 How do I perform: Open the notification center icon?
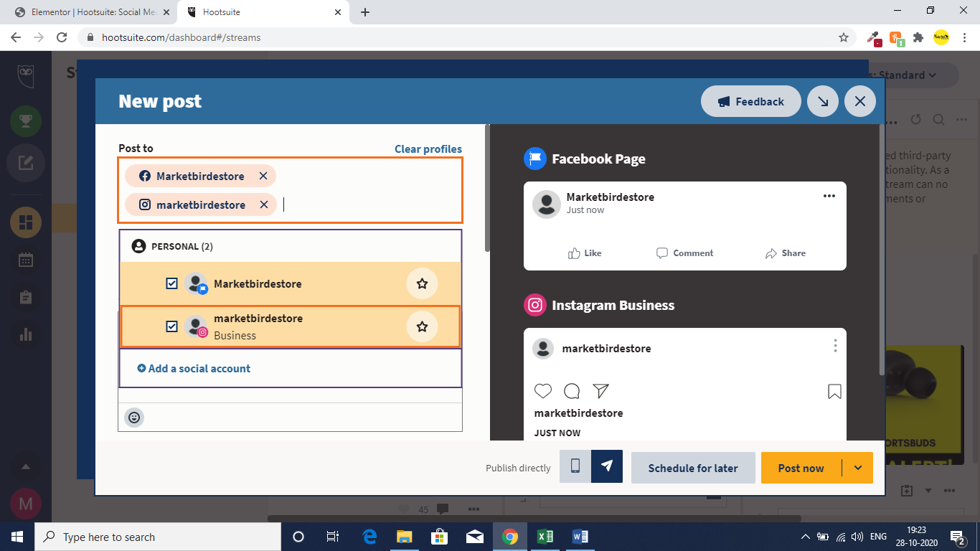(x=958, y=537)
